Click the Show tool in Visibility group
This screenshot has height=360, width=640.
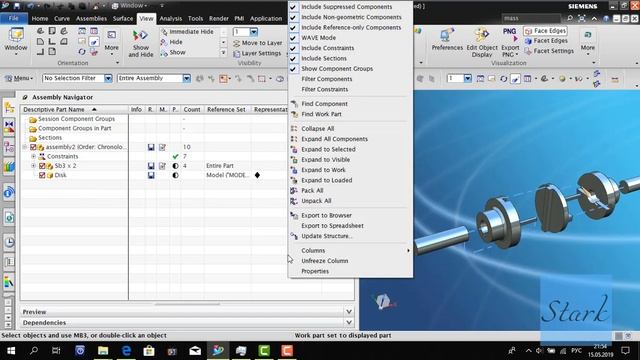point(173,53)
